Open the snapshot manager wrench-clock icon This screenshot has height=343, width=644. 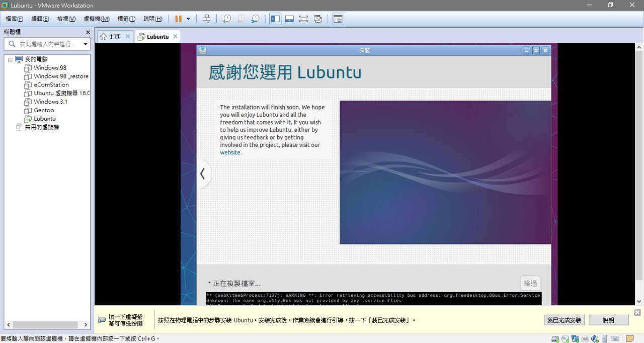click(x=255, y=19)
